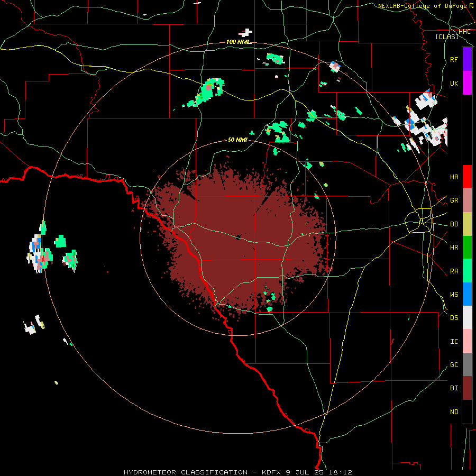Screen dimensions: 476x476
Task: Select the white DS dry snow swatch
Action: 467,317
